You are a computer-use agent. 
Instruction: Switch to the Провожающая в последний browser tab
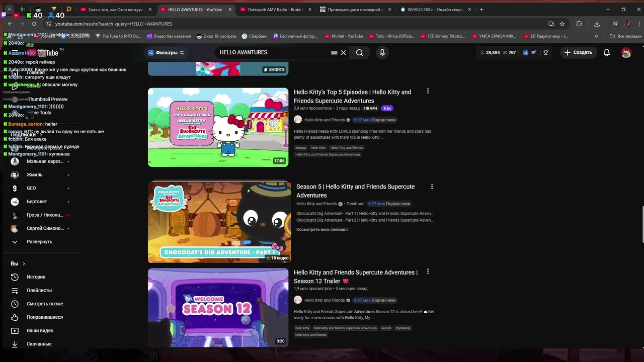click(x=356, y=10)
